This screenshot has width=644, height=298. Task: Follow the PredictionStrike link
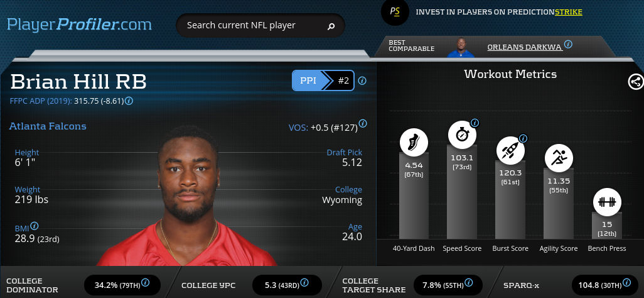[x=569, y=12]
